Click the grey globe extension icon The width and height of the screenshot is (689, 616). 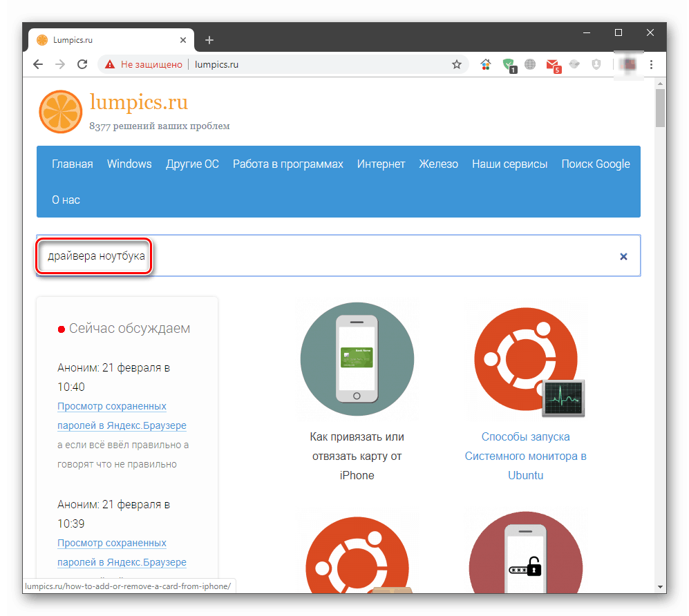[530, 64]
